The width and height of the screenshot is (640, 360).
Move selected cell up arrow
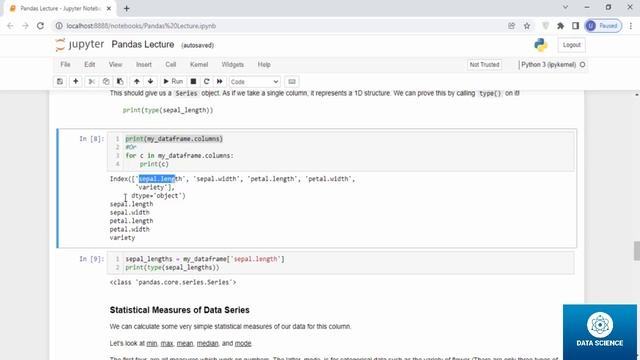click(x=137, y=82)
